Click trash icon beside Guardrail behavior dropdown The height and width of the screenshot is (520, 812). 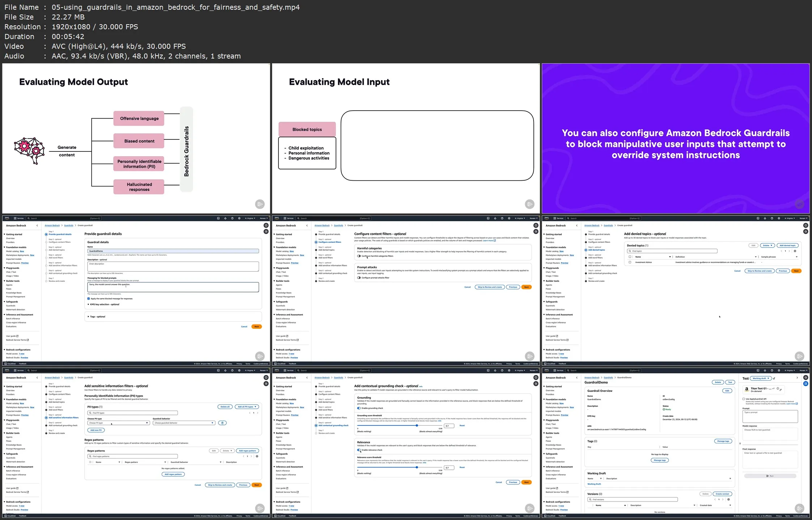(x=222, y=423)
